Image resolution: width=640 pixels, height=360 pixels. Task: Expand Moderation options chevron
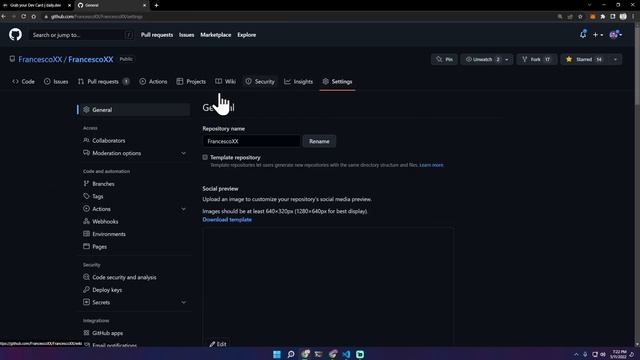tap(183, 153)
